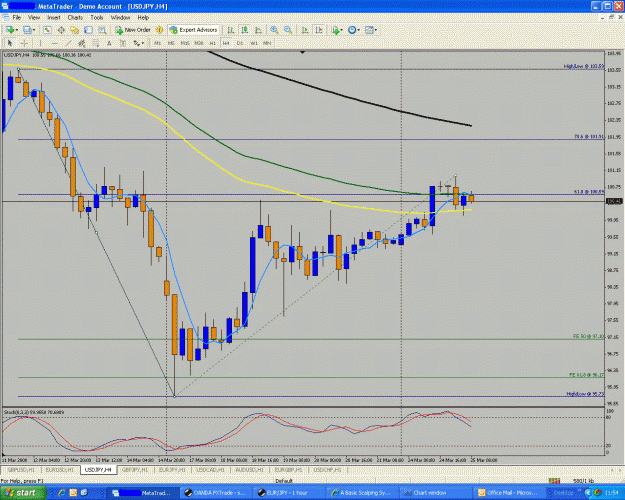Zoom in on the chart
Viewport: 625px width, 500px height.
point(274,30)
